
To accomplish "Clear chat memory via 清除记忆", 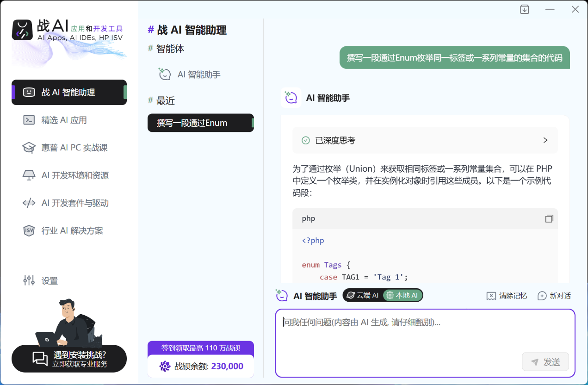I will click(507, 295).
